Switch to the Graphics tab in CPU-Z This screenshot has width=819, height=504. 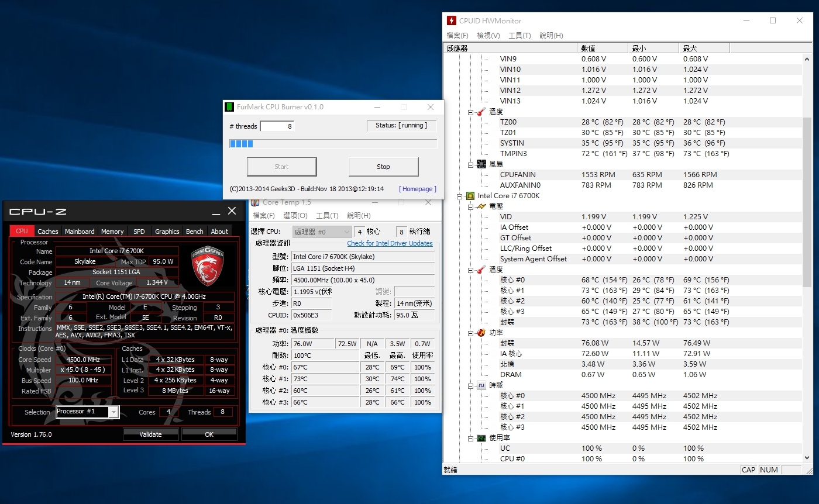[x=167, y=232]
